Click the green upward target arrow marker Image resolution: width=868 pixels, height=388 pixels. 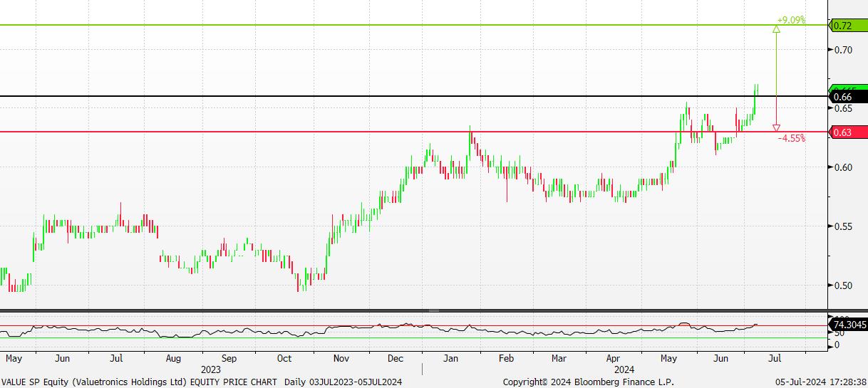click(x=776, y=29)
